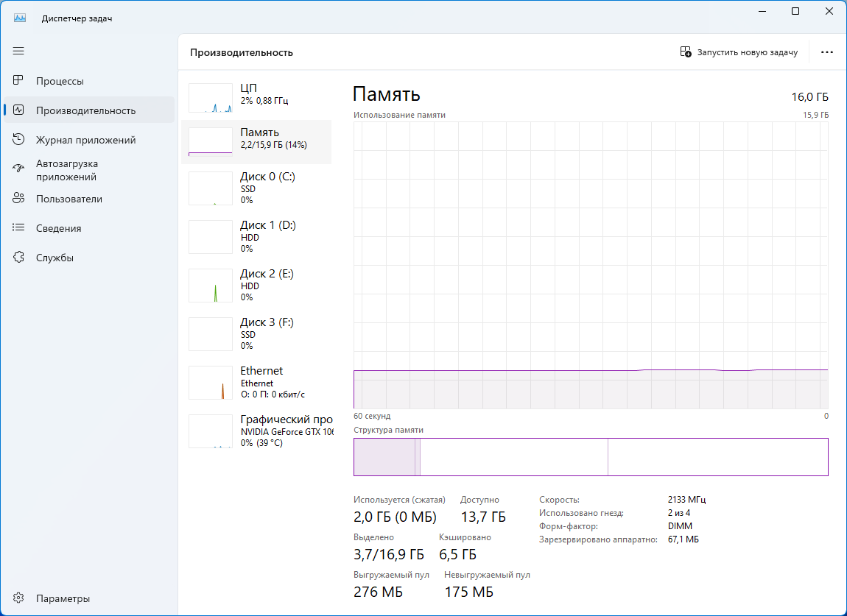
Task: Select the Performance tab in sidebar
Action: [85, 110]
